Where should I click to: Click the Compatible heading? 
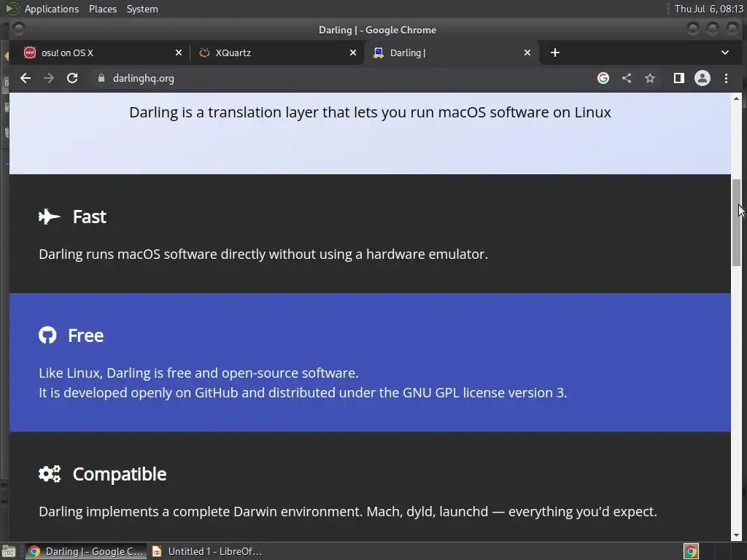pos(120,474)
